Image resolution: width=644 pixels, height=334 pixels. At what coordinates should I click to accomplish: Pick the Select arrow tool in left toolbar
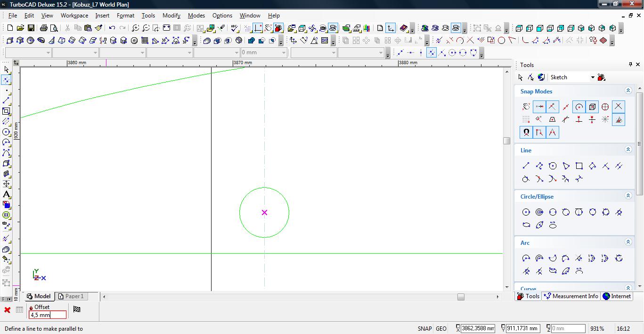click(6, 70)
